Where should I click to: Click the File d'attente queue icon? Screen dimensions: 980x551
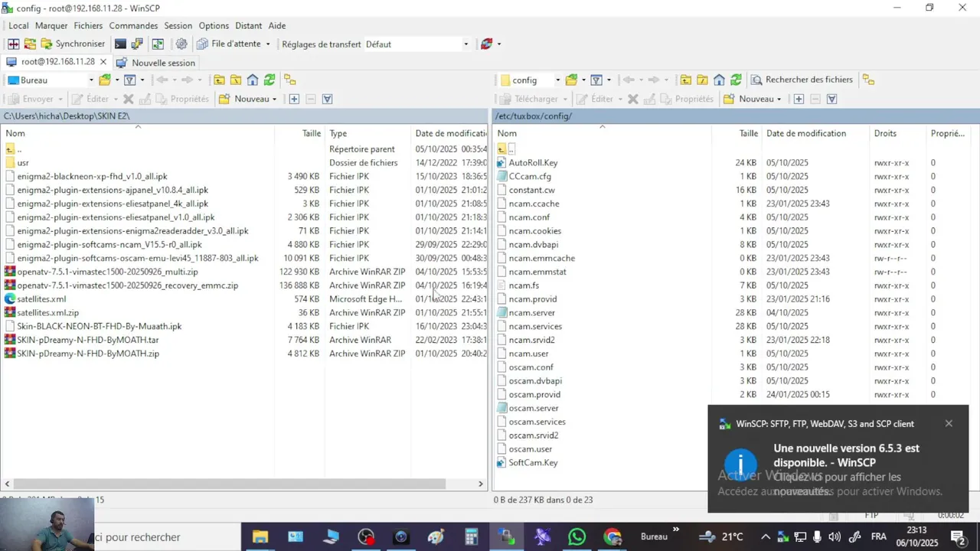click(x=203, y=44)
